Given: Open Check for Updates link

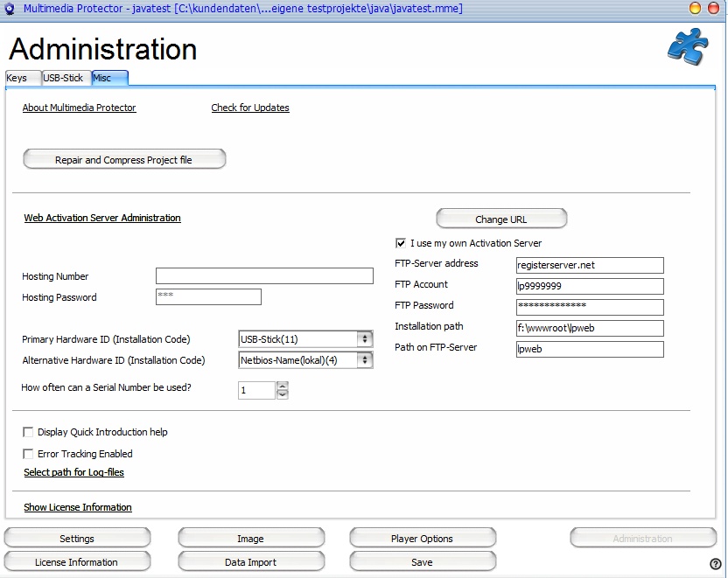Looking at the screenshot, I should pyautogui.click(x=250, y=108).
